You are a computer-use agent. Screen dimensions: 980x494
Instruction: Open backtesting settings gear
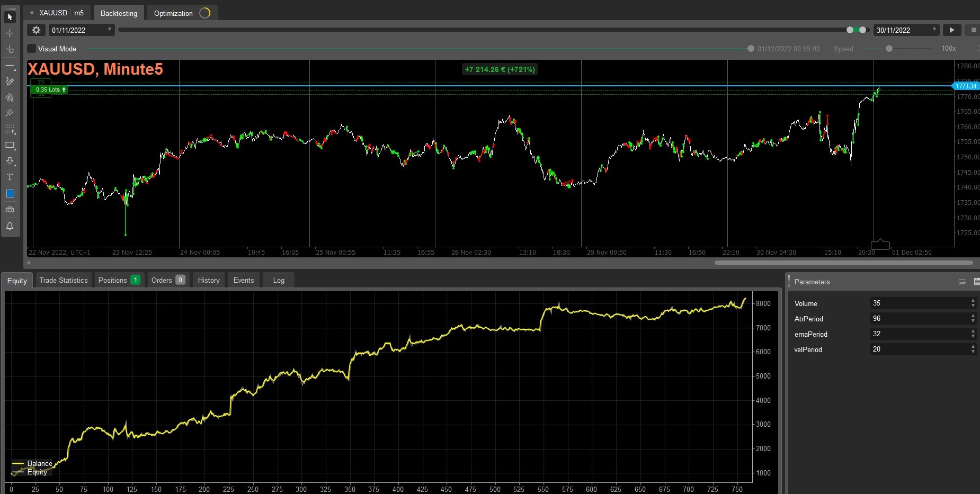(x=36, y=30)
